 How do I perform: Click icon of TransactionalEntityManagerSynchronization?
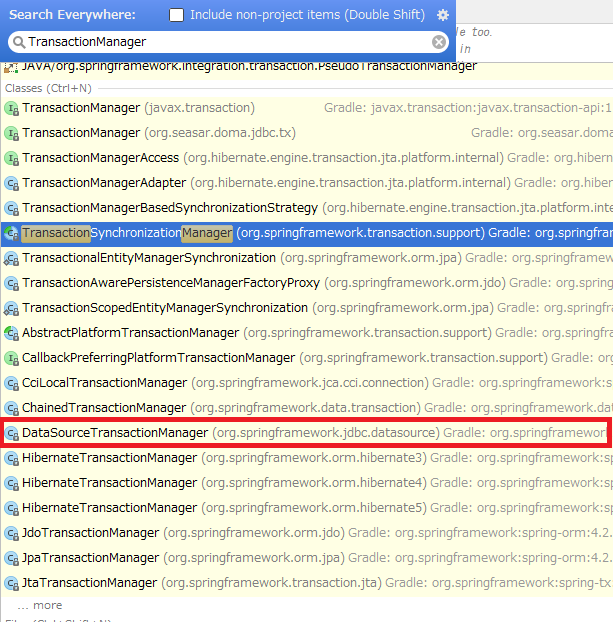tap(12, 258)
